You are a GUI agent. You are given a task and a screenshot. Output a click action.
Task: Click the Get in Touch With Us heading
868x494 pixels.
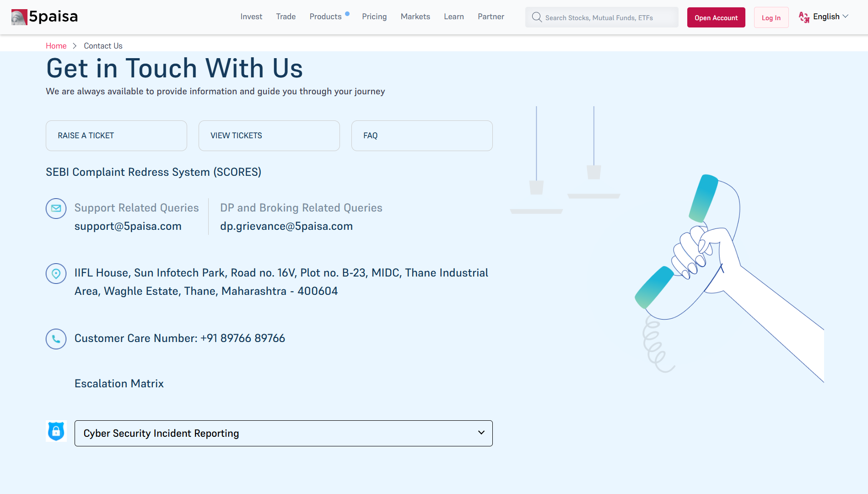(174, 68)
